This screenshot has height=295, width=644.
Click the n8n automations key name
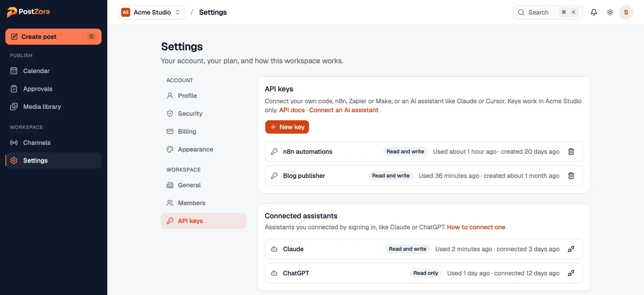[308, 152]
